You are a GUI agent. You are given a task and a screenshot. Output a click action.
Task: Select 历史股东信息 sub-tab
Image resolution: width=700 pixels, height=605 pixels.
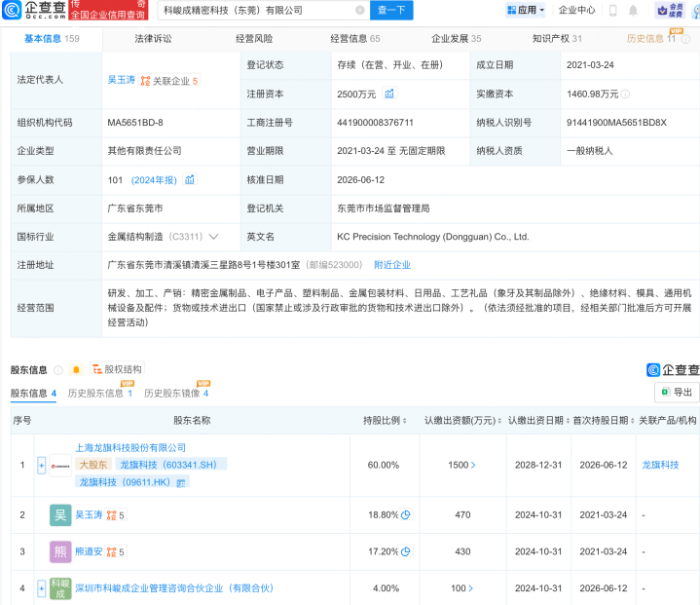coord(100,394)
